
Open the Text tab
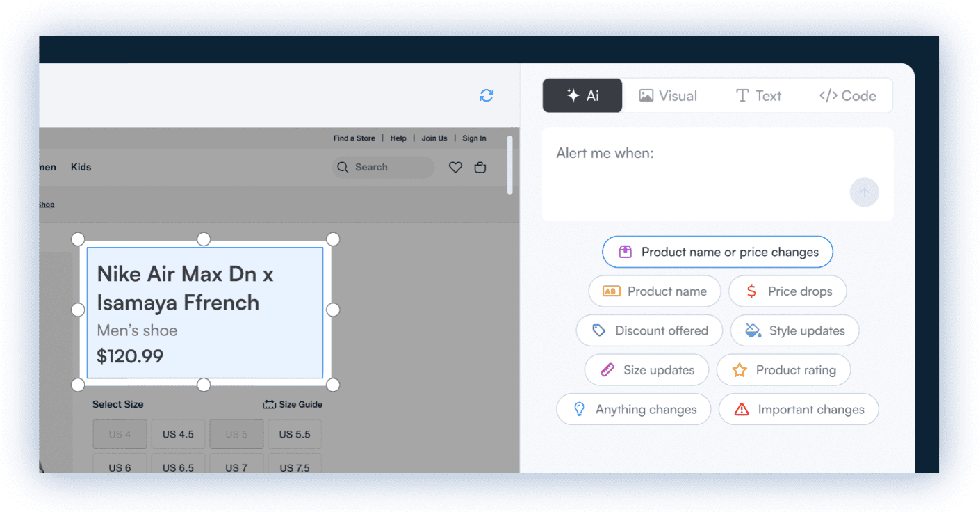click(x=758, y=95)
